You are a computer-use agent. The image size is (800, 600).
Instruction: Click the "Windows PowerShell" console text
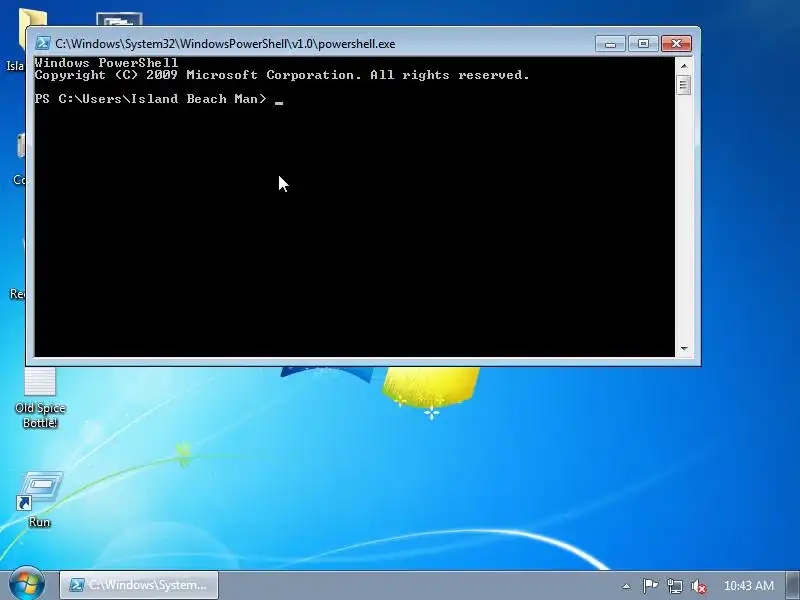coord(106,63)
